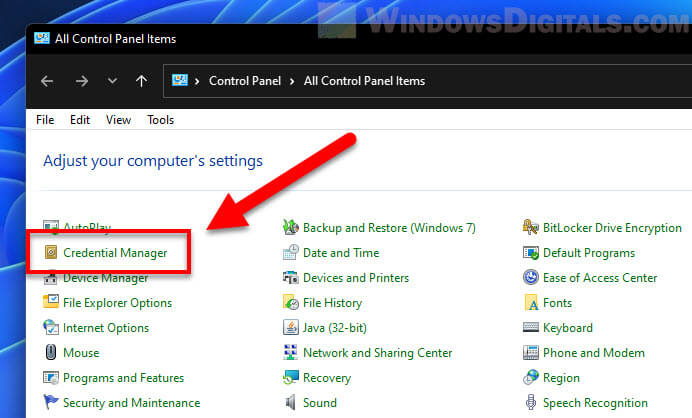Go up one level with up arrow

click(x=141, y=81)
